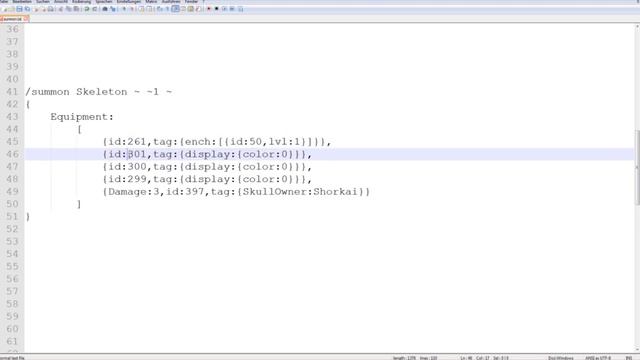Toggle the Show All Characters icon
Screen dimensions: 640x360
click(x=167, y=9)
